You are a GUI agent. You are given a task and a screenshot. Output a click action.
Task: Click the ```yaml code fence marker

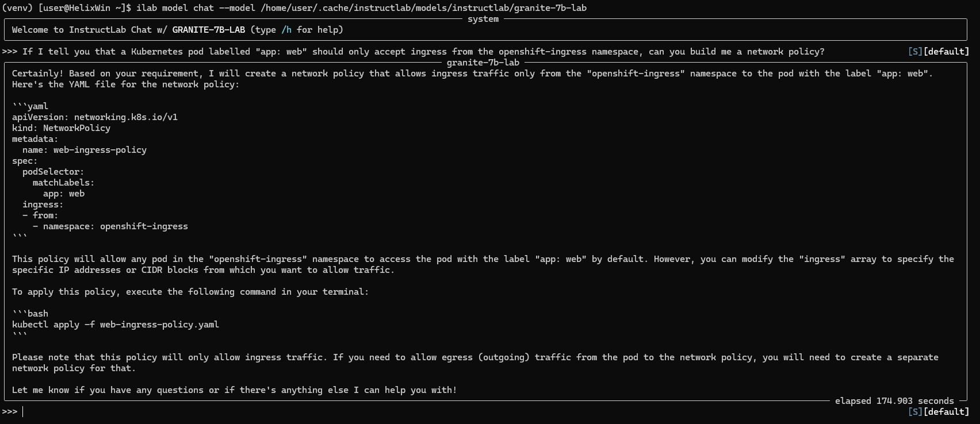click(30, 106)
